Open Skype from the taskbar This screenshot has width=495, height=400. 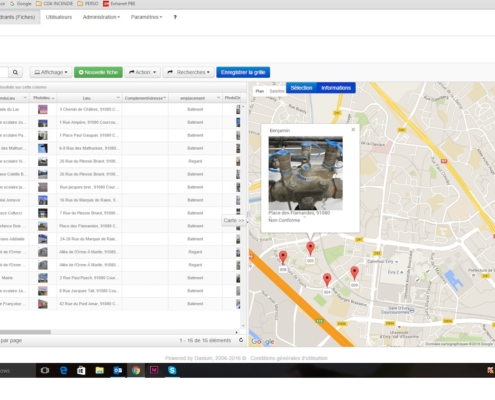click(x=172, y=370)
